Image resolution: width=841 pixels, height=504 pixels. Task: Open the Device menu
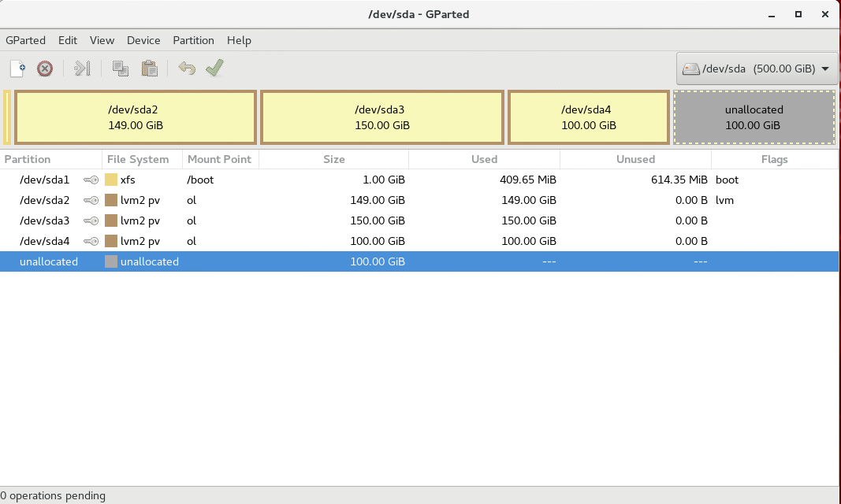click(143, 40)
